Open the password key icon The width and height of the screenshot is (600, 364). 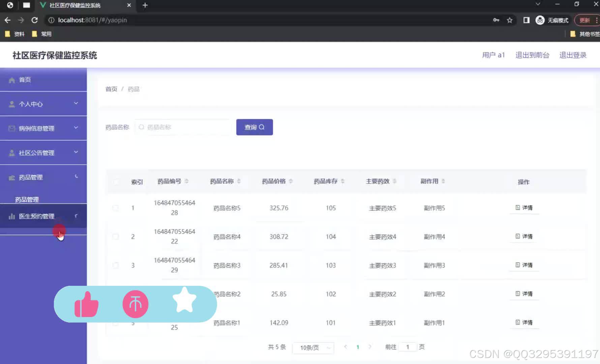(x=496, y=20)
